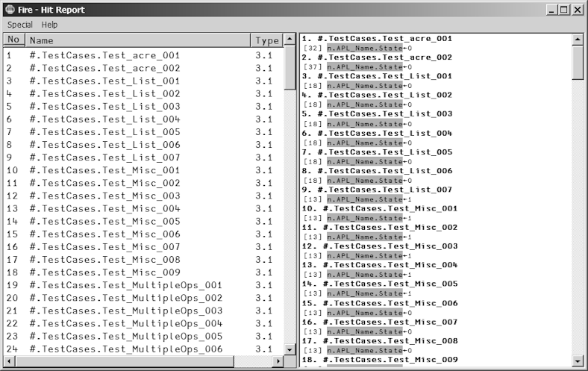The width and height of the screenshot is (588, 371).
Task: Sort list by the No column header
Action: click(14, 40)
